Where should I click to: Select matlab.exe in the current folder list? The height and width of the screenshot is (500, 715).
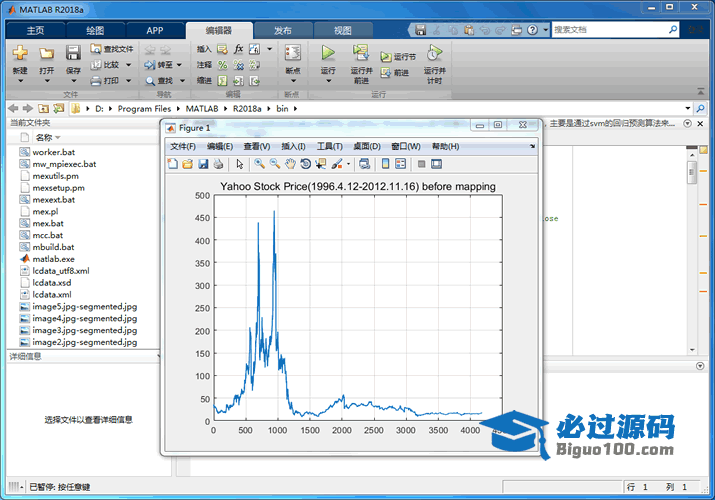pyautogui.click(x=53, y=259)
